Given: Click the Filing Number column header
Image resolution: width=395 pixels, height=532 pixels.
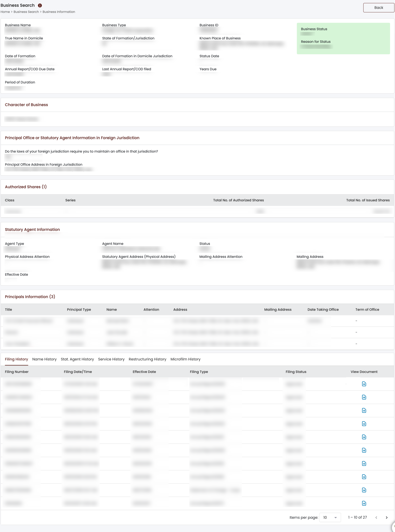Looking at the screenshot, I should click(x=17, y=372).
